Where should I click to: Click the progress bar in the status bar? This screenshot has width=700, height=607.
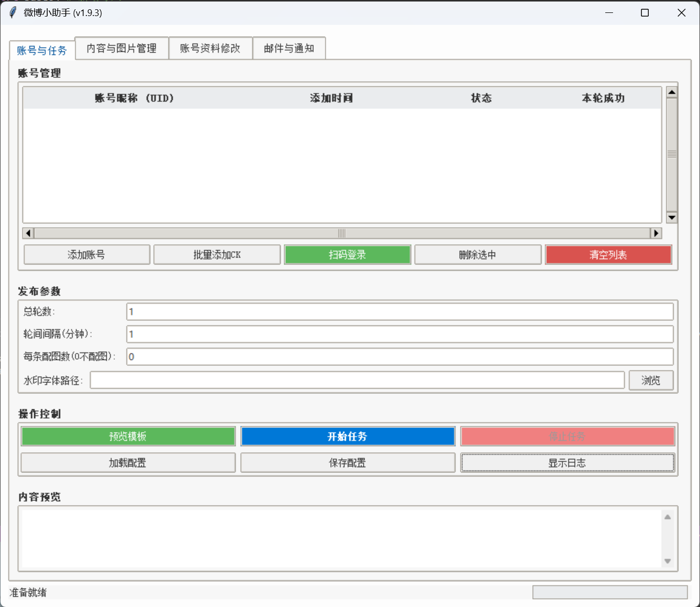tap(610, 592)
